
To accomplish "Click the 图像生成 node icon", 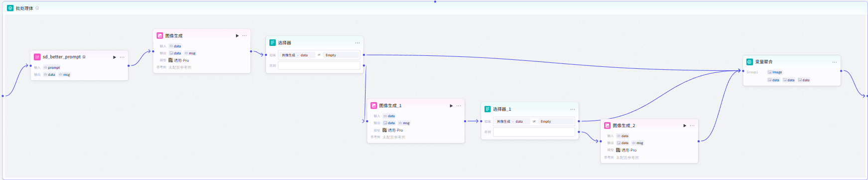I will click(160, 35).
